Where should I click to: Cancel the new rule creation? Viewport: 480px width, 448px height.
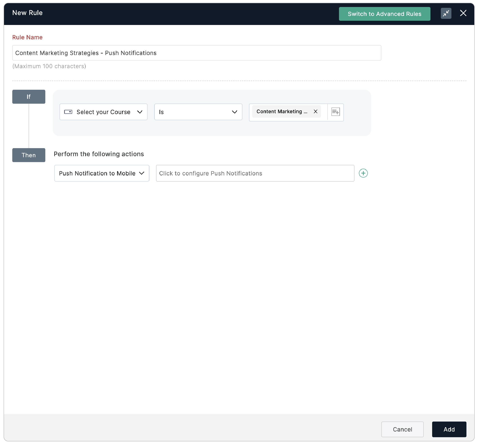tap(402, 429)
